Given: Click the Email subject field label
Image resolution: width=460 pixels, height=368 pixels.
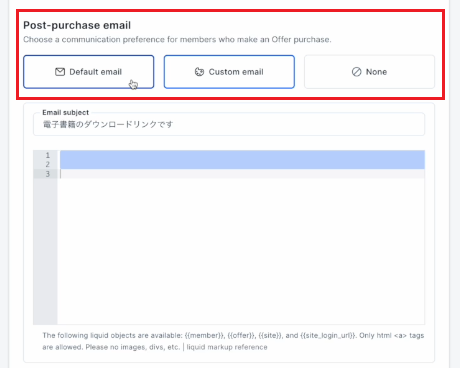Looking at the screenshot, I should click(x=66, y=112).
